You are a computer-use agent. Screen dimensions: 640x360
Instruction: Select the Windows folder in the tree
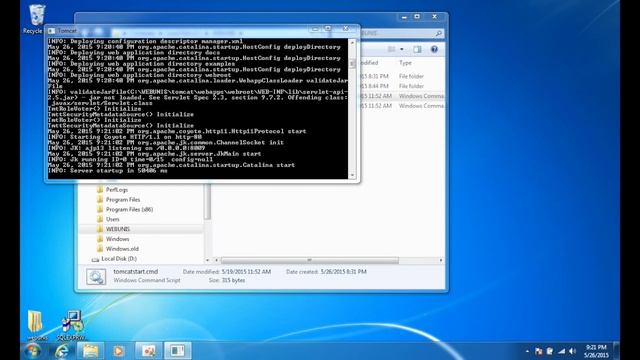point(118,239)
